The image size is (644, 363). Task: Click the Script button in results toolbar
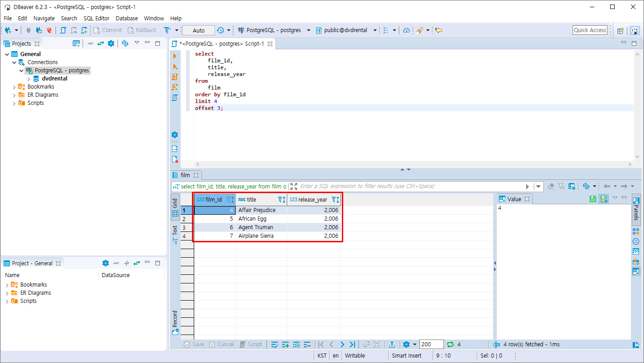point(251,344)
